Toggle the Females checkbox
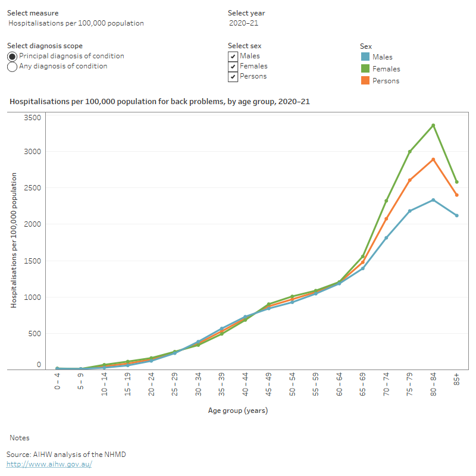 coord(233,67)
